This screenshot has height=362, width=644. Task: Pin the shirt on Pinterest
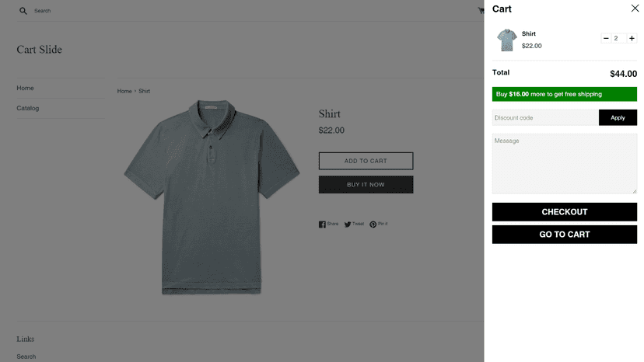pyautogui.click(x=378, y=224)
